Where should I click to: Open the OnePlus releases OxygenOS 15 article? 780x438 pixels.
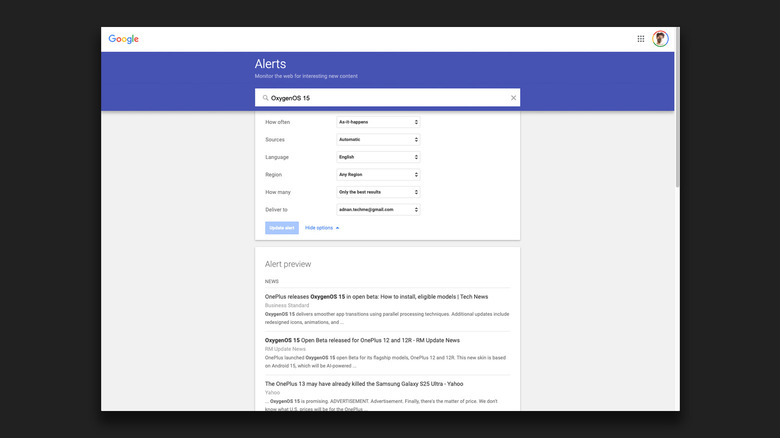tap(376, 297)
